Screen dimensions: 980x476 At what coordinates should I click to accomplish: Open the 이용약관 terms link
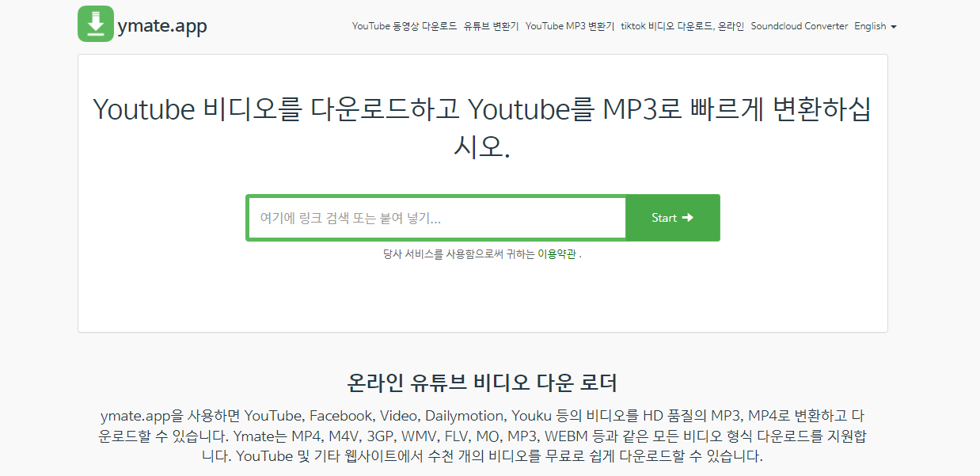[556, 254]
